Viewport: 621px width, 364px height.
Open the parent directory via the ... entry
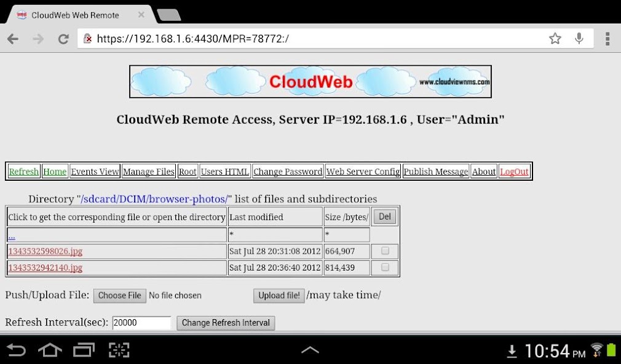click(11, 235)
